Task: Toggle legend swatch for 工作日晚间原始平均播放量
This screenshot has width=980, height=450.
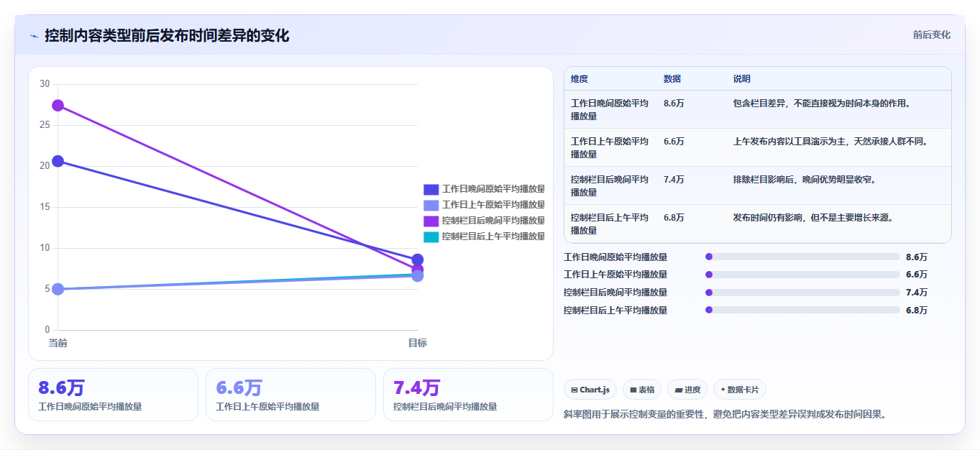Action: (x=431, y=189)
